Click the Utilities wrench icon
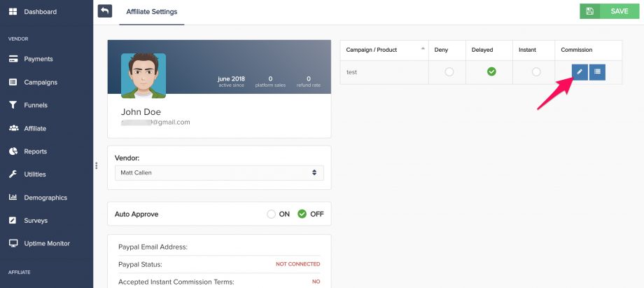This screenshot has height=288, width=644. pos(13,174)
